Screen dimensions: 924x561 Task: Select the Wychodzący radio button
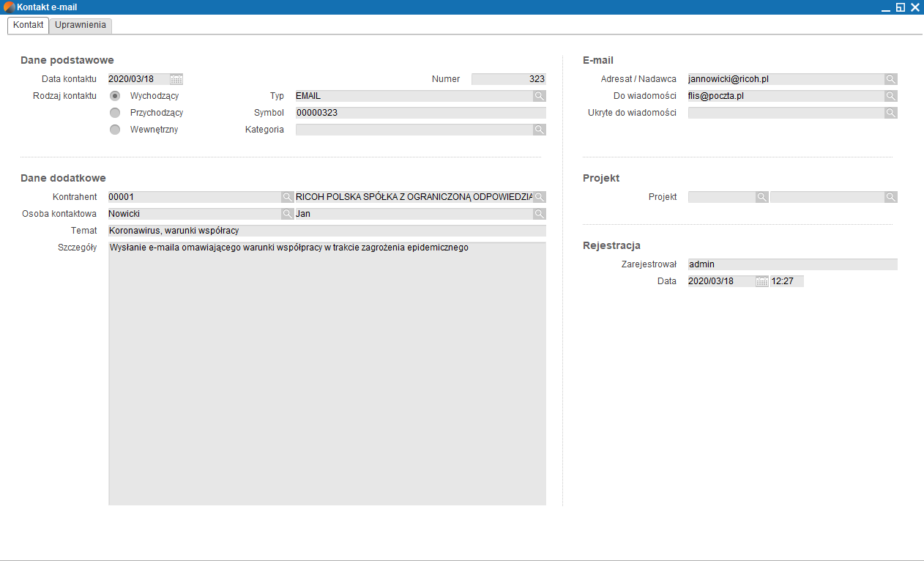[x=115, y=96]
